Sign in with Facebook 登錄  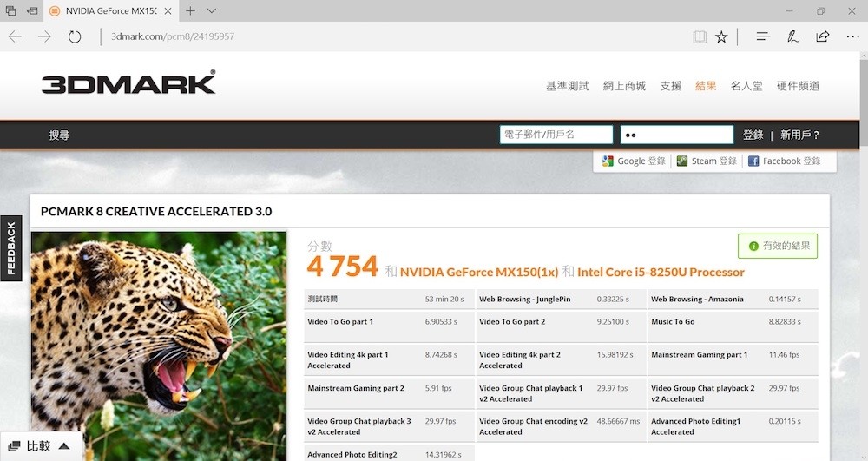[785, 161]
